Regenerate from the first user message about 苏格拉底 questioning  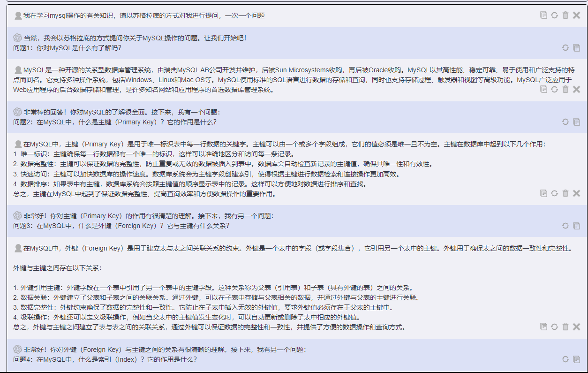click(554, 15)
